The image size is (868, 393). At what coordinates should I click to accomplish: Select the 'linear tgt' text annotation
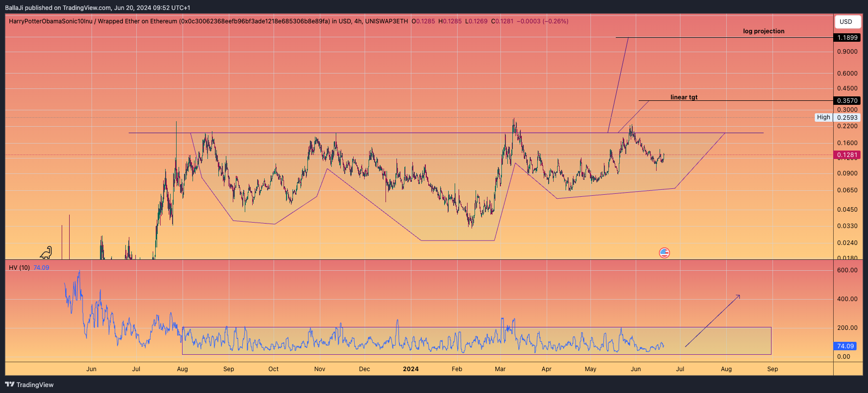pyautogui.click(x=684, y=97)
